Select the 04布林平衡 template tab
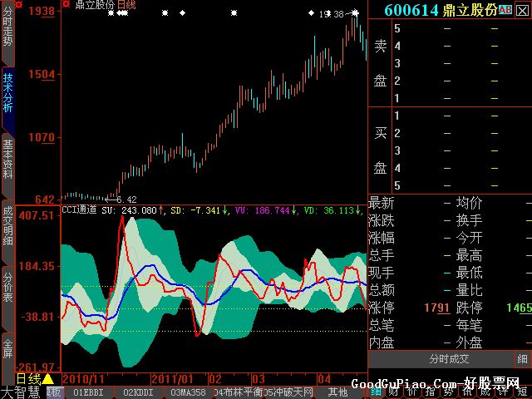Image resolution: width=532 pixels, height=399 pixels. 239,392
